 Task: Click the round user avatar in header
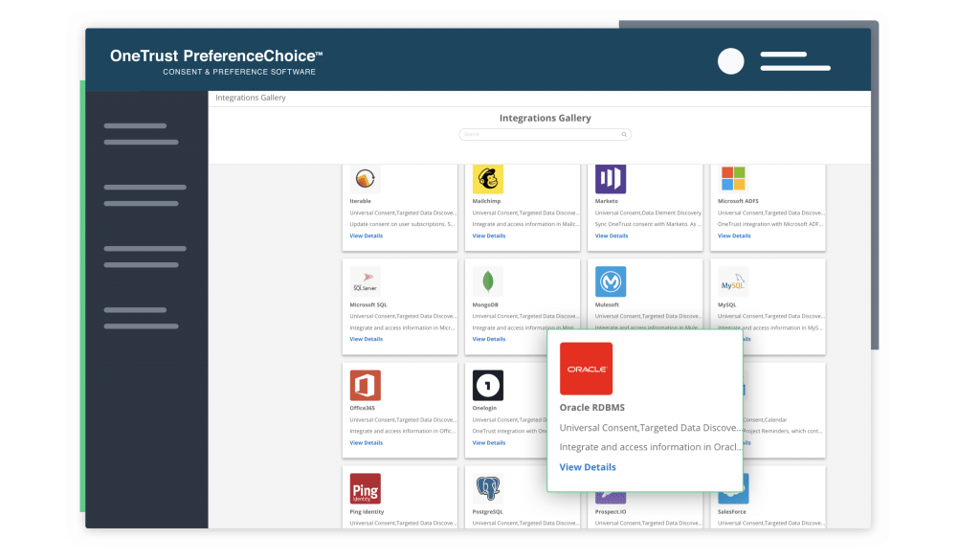pos(730,61)
